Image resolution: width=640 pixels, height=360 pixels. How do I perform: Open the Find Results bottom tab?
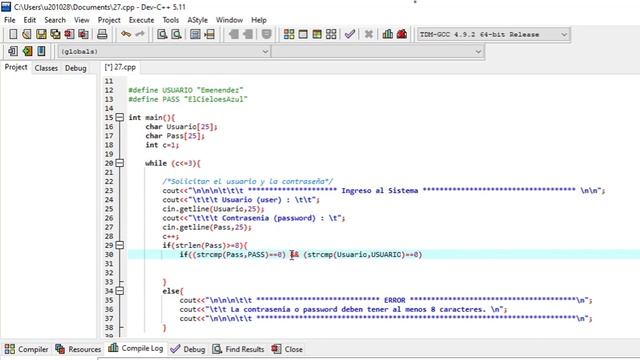click(x=238, y=349)
